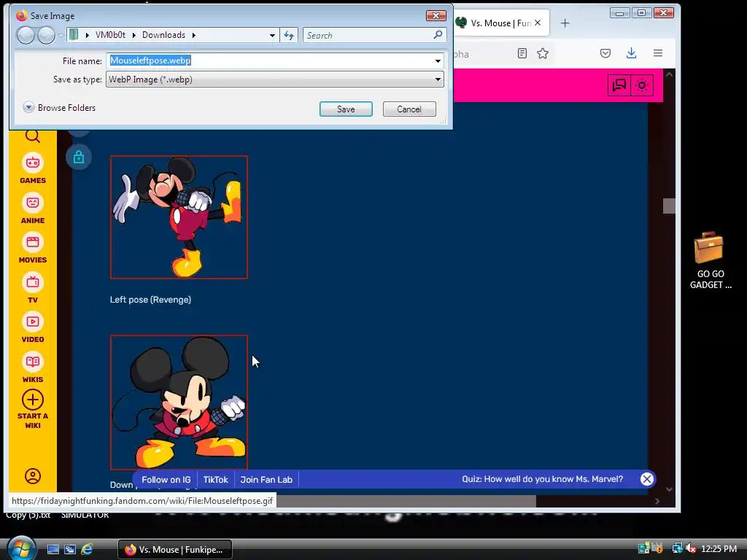Click START A WIKI plus icon
The width and height of the screenshot is (747, 560).
[x=32, y=400]
